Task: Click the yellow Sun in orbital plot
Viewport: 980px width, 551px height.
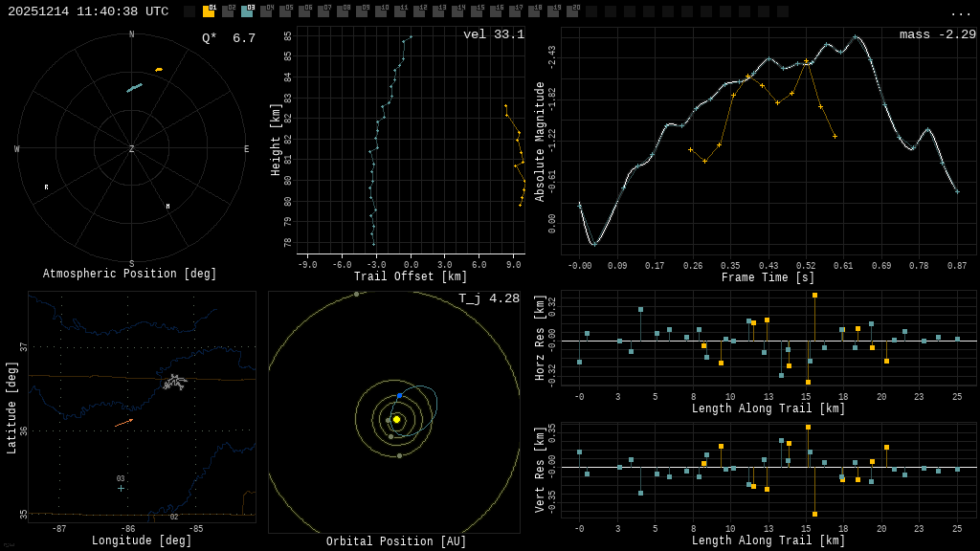Action: pos(396,419)
